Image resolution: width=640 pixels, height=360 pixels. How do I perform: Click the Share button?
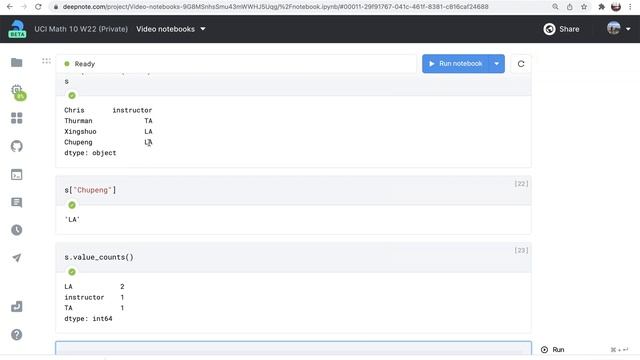tap(561, 29)
